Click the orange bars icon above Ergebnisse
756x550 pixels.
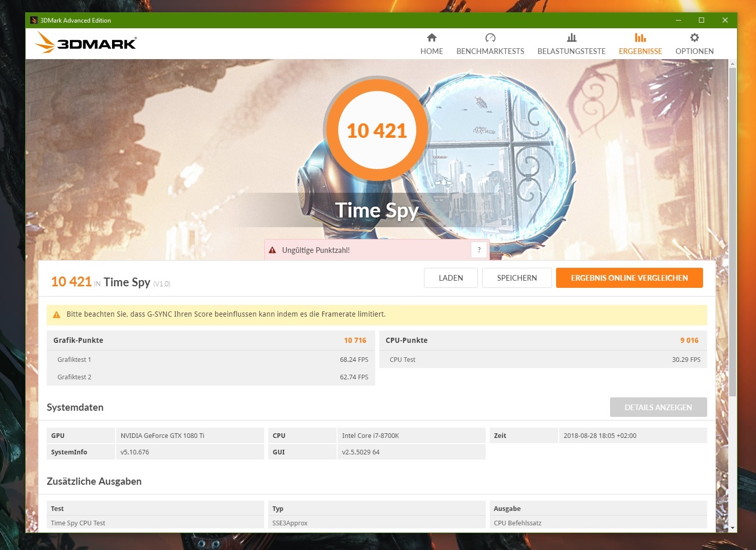pos(640,38)
